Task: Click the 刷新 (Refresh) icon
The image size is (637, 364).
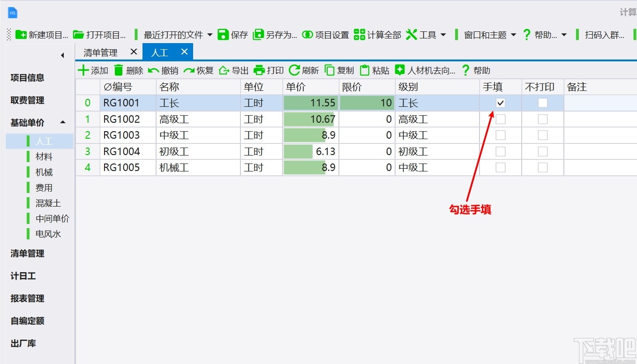Action: coord(294,70)
